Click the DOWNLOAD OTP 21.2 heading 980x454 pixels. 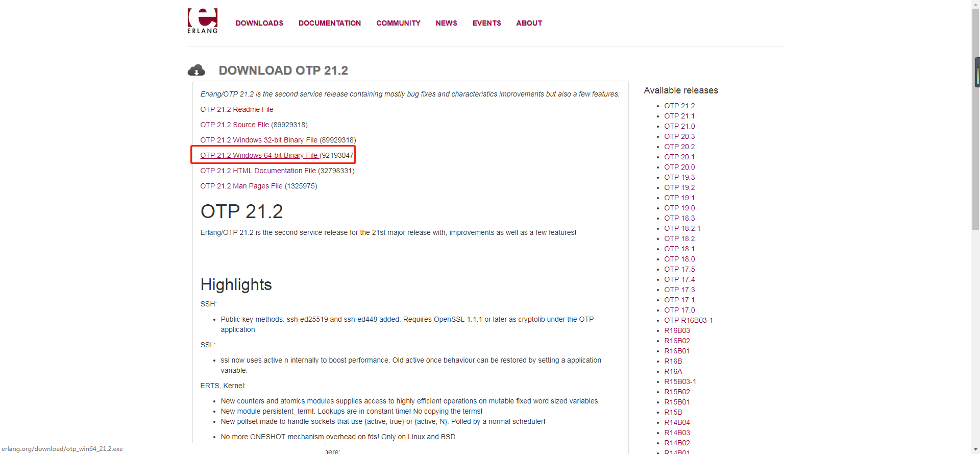point(283,70)
